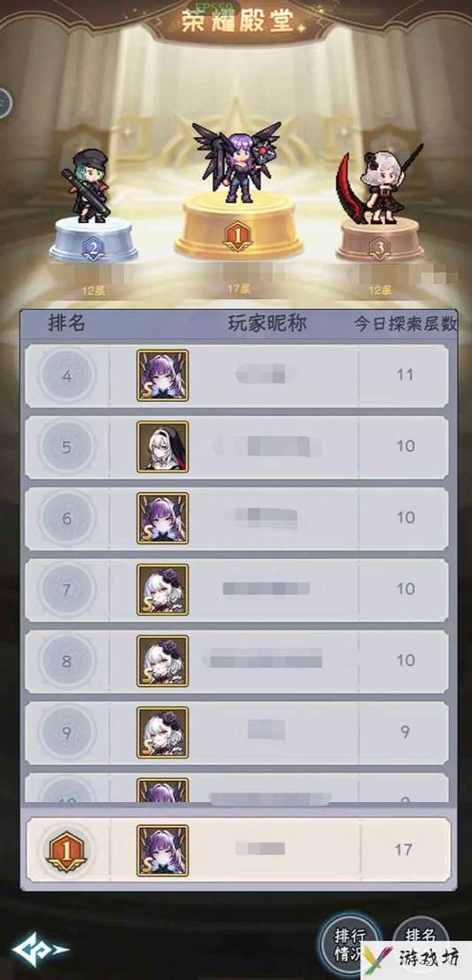Click the 排名 column header
Screen dimensions: 472x980
(66, 324)
